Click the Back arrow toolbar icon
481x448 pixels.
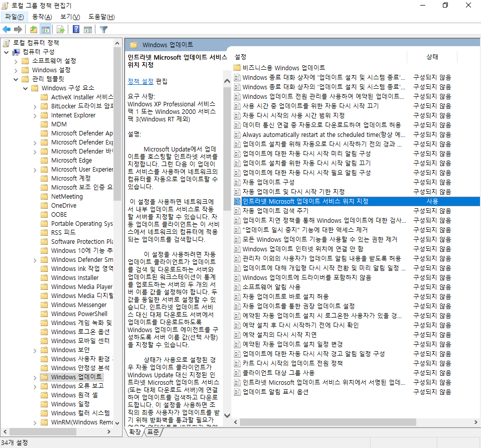7,30
